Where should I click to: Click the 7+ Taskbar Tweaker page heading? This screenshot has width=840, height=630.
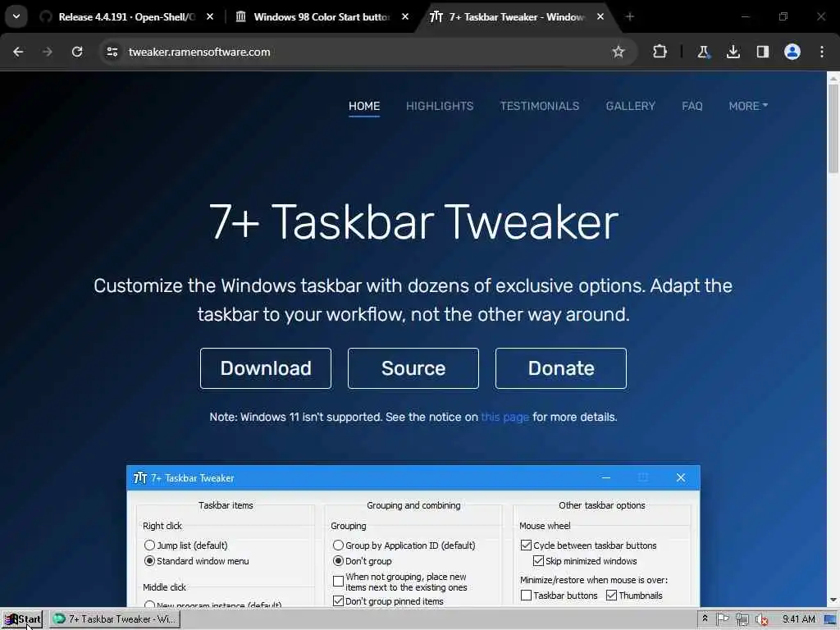tap(413, 221)
